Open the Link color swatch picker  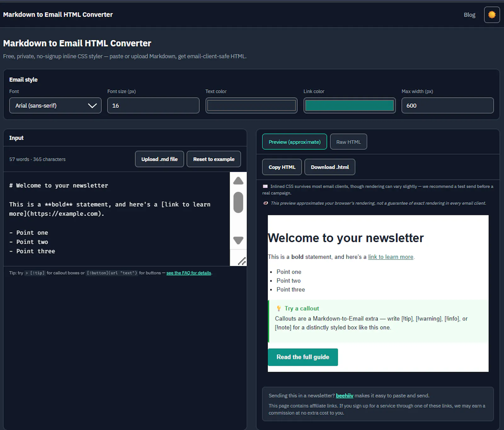[350, 105]
